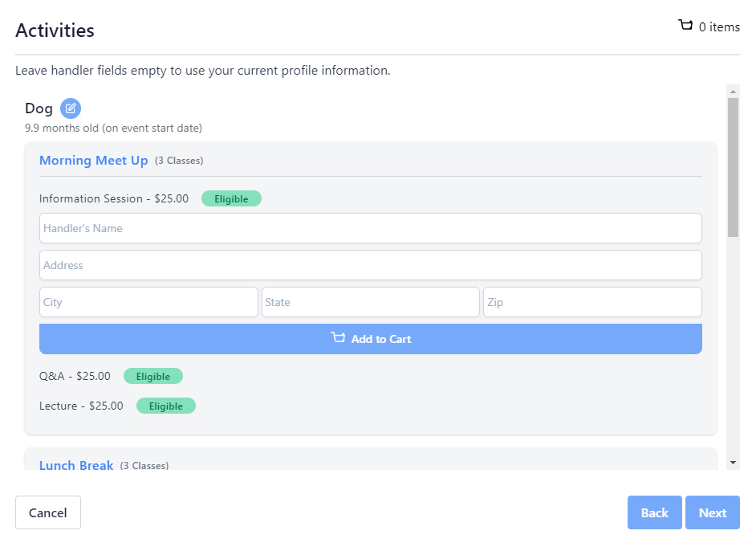Click the Zip input field

592,302
